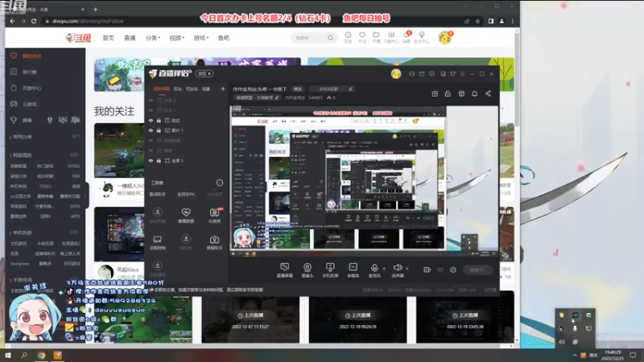Open the 远程控制 remote control tool
The height and width of the screenshot is (362, 644).
coord(157,242)
